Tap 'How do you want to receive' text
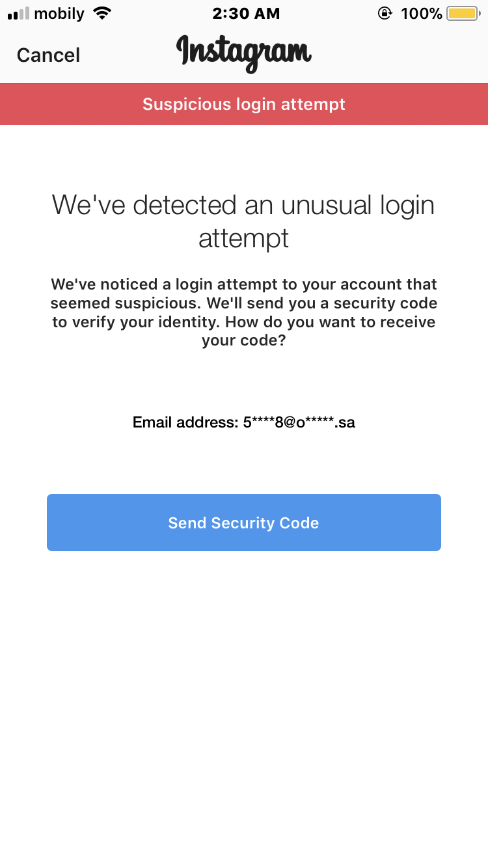The image size is (488, 868). coord(344,323)
